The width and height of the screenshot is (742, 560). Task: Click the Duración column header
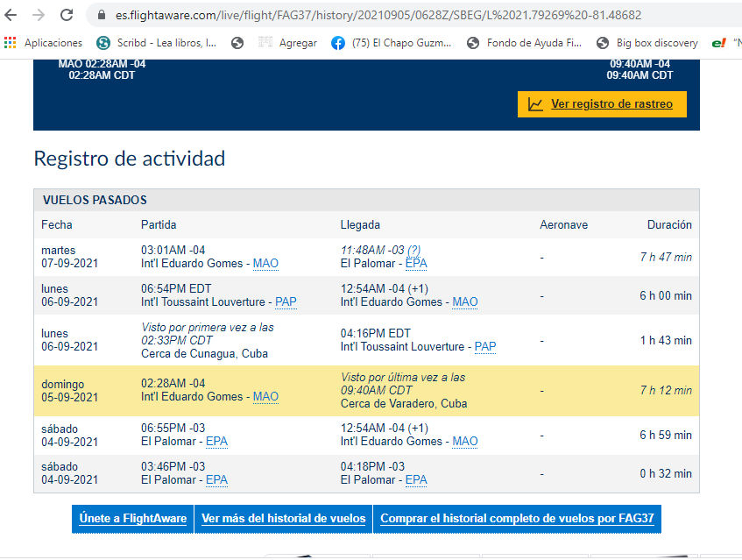(669, 225)
